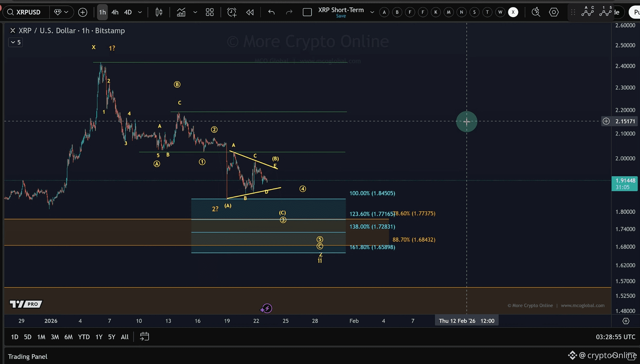The width and height of the screenshot is (640, 364).
Task: Expand the XRP Short-Term layout dropdown
Action: (x=372, y=12)
